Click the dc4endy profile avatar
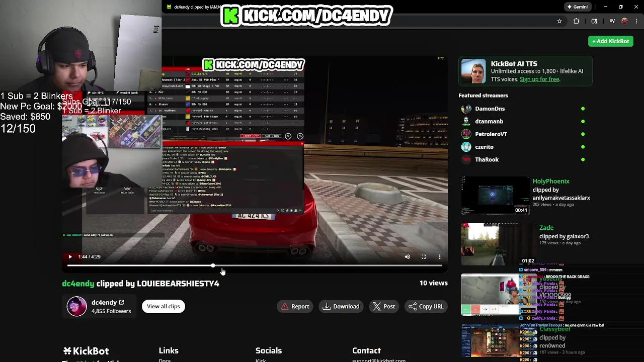 tap(76, 306)
